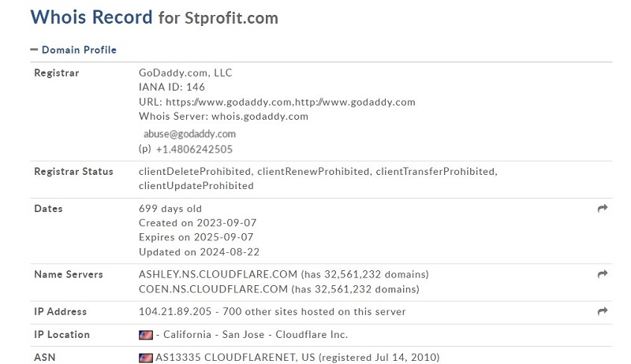Click the 700 other sites hosted text
This screenshot has height=364, width=631.
tap(314, 312)
